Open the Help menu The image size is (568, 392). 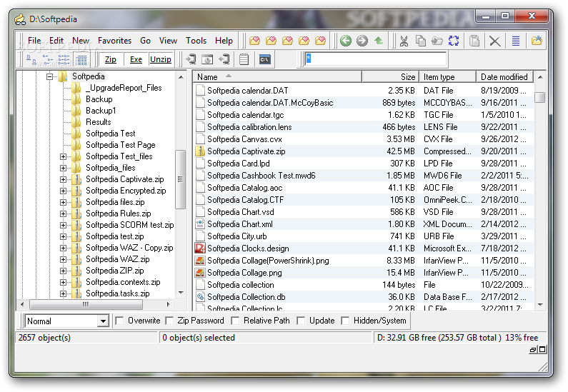pyautogui.click(x=224, y=41)
